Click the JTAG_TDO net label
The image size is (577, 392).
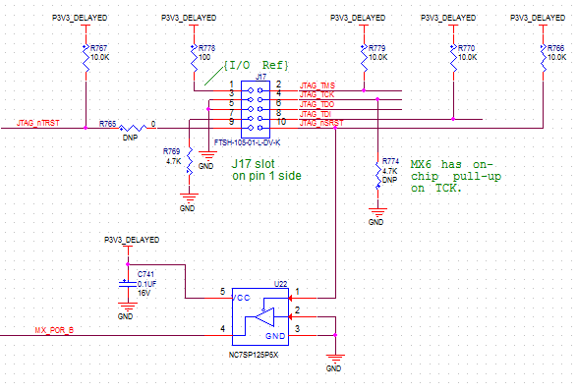click(317, 104)
